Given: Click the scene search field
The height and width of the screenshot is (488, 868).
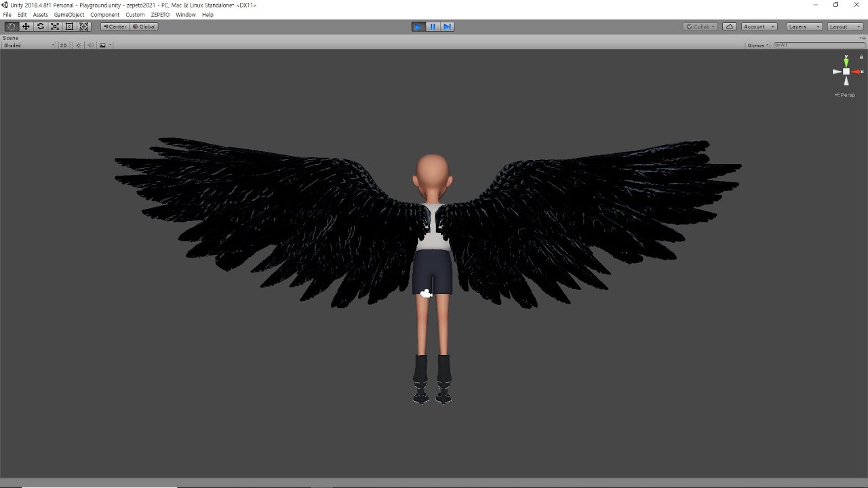Looking at the screenshot, I should (819, 45).
